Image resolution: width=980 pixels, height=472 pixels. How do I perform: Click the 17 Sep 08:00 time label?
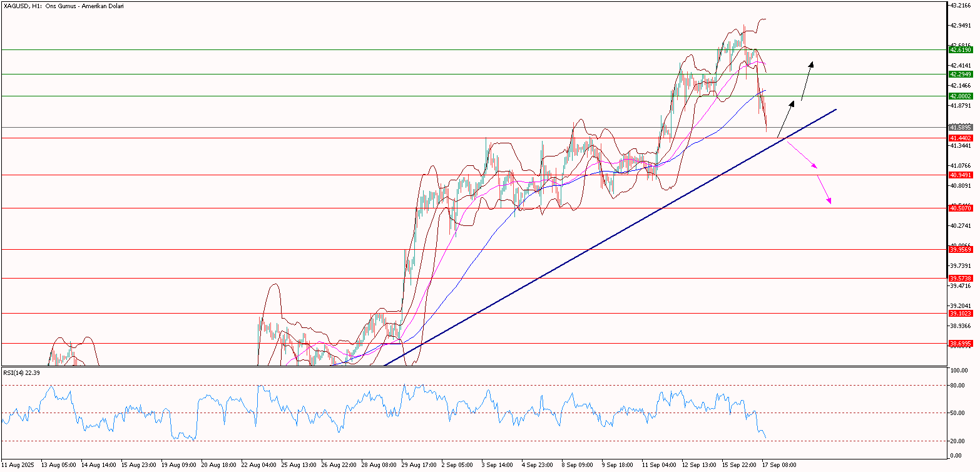(780, 466)
